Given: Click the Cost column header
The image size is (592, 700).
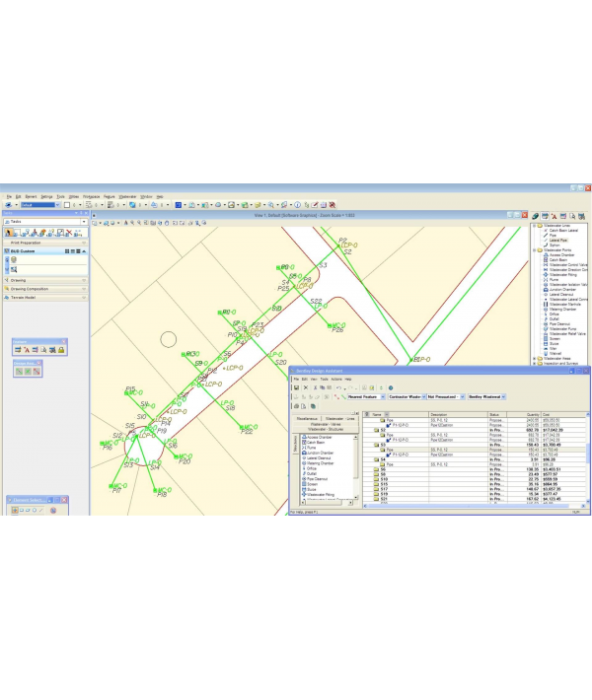Looking at the screenshot, I should click(563, 415).
